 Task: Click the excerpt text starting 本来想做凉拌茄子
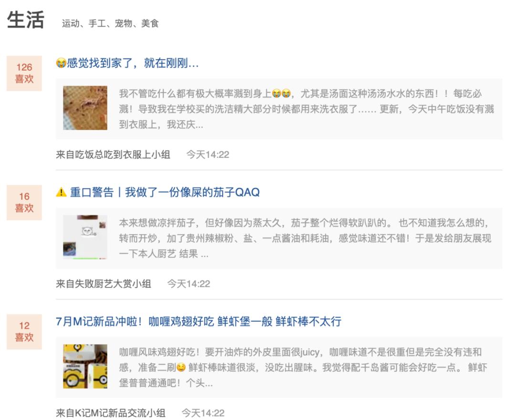[x=306, y=238]
